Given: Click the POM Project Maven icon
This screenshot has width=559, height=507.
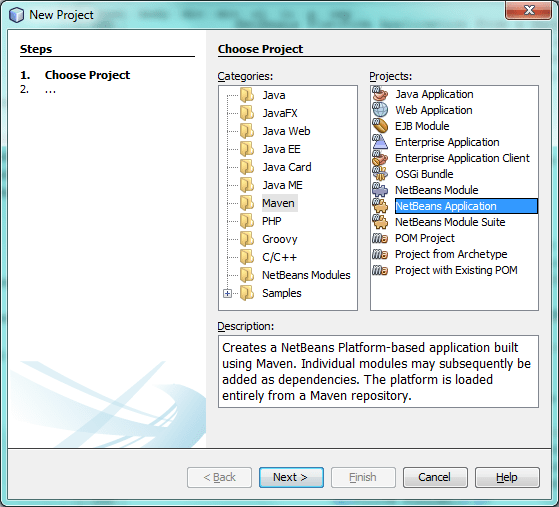Looking at the screenshot, I should (380, 238).
